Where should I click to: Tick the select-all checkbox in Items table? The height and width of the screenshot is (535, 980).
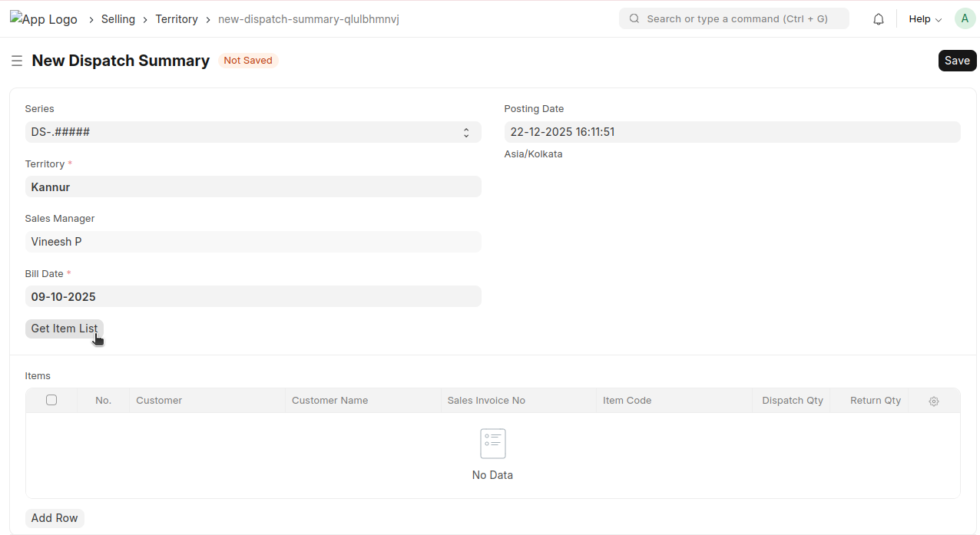pyautogui.click(x=51, y=400)
